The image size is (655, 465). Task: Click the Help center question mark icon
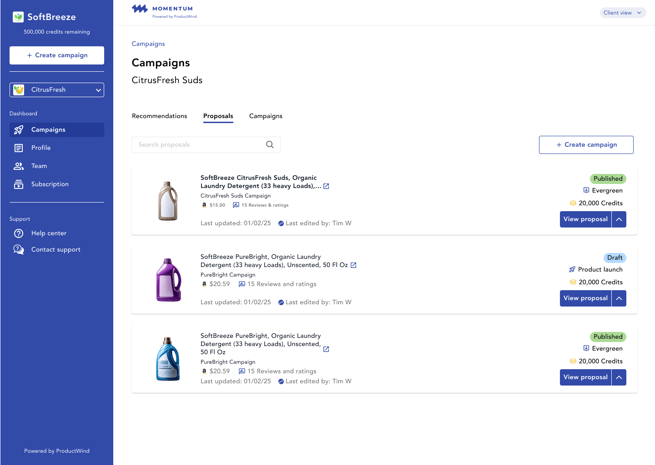pyautogui.click(x=18, y=233)
